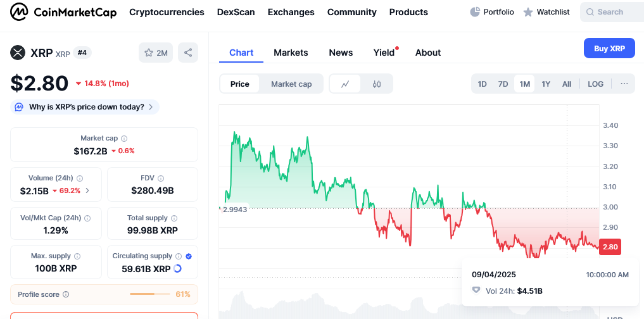The image size is (644, 319).
Task: Click the info icon beside Max. supply
Action: pos(77,256)
